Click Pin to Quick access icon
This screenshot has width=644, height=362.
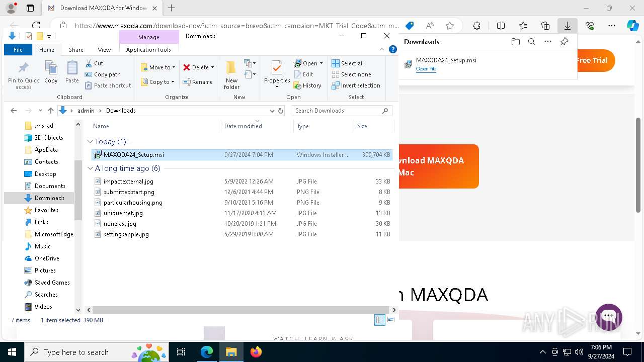pos(23,75)
